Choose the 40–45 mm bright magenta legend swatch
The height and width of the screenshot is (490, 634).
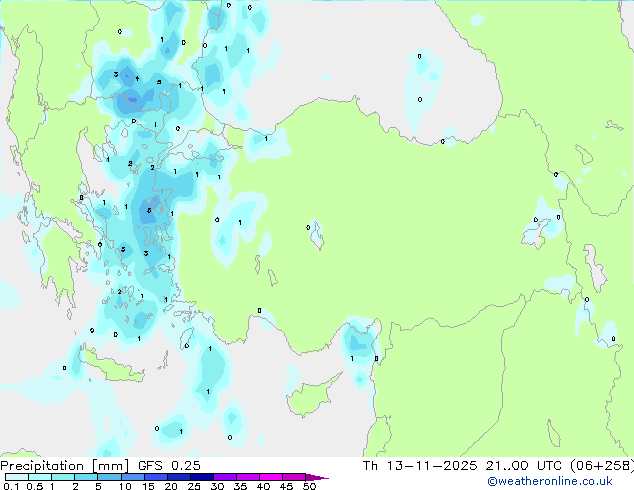(x=271, y=477)
